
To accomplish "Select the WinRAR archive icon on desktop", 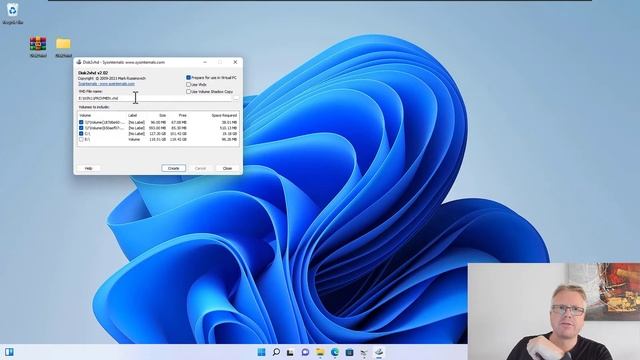I will click(x=38, y=44).
